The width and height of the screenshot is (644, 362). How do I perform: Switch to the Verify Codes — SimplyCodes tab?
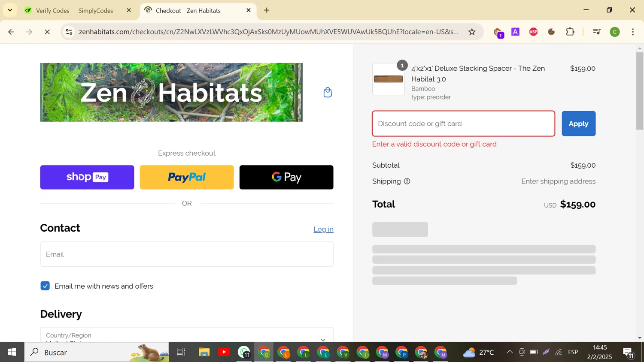point(74,10)
